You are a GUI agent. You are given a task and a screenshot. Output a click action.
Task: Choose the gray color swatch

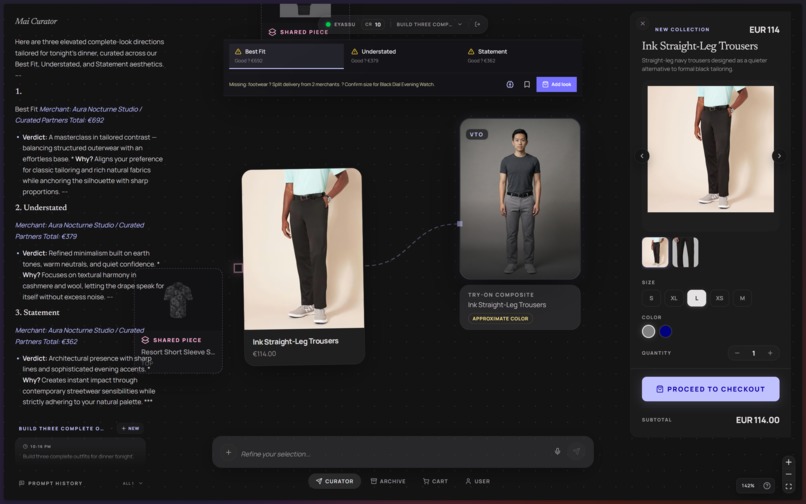pos(649,332)
